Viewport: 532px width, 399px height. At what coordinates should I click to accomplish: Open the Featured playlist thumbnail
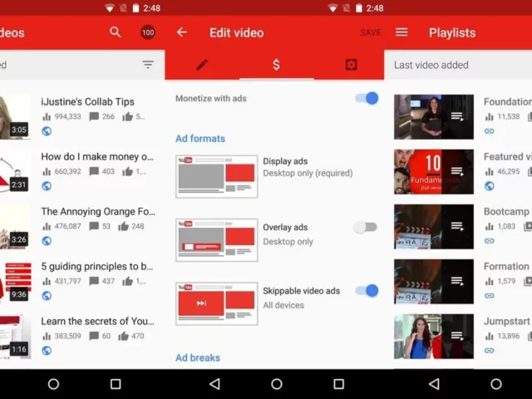click(434, 172)
